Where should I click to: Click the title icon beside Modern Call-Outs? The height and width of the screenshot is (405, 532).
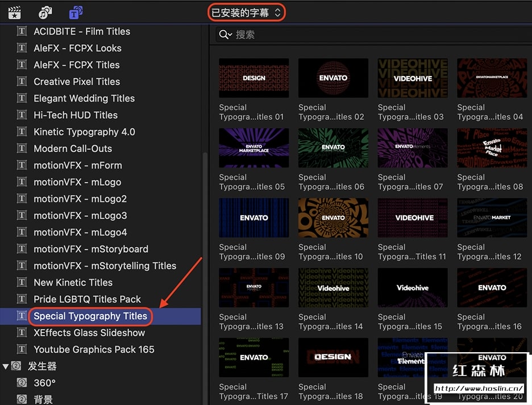click(x=22, y=148)
